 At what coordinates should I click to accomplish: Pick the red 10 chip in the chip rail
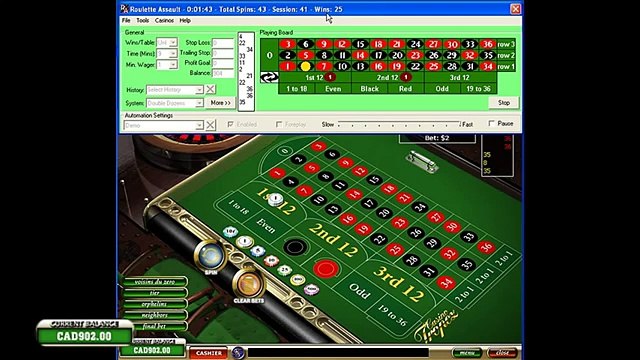coord(271,260)
